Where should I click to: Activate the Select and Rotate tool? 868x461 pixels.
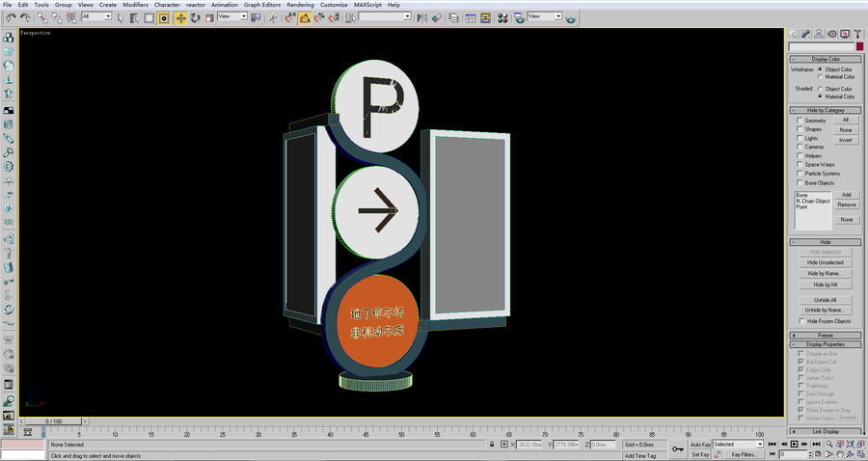tap(195, 17)
